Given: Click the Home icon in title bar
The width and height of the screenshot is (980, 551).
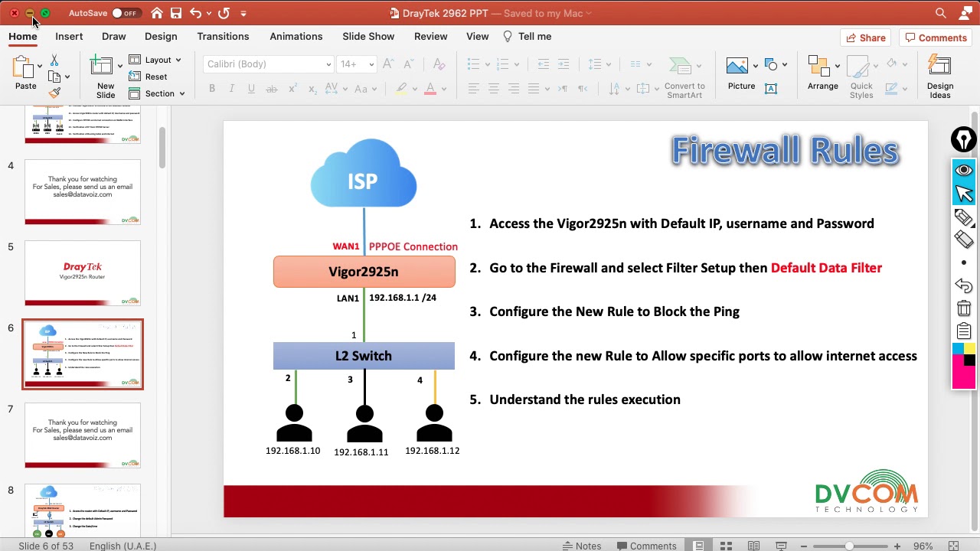Looking at the screenshot, I should click(x=157, y=13).
